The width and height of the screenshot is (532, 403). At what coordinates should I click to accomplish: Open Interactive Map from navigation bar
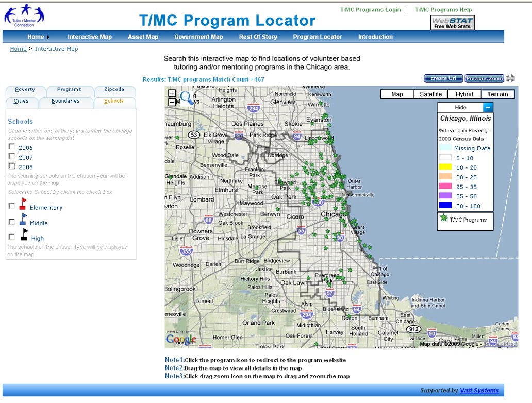[90, 37]
